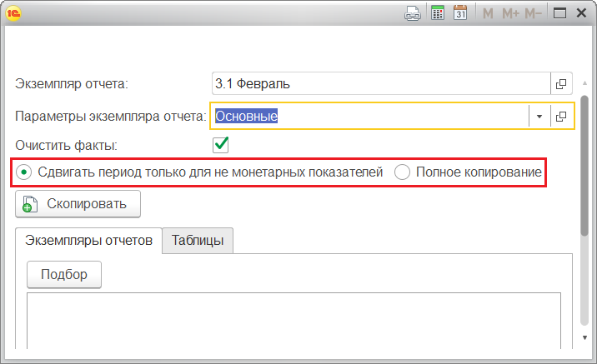Click the 1C application logo icon
The height and width of the screenshot is (364, 597).
pos(13,13)
